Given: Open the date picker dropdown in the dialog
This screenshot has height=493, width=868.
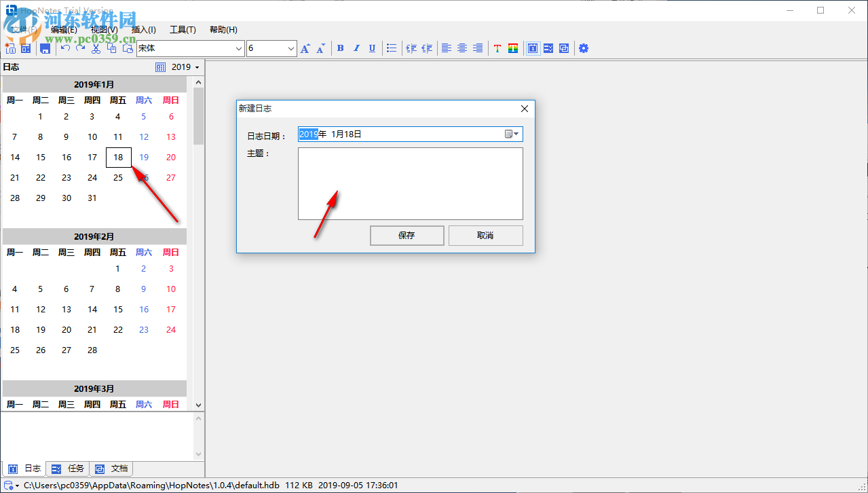Looking at the screenshot, I should pos(512,134).
